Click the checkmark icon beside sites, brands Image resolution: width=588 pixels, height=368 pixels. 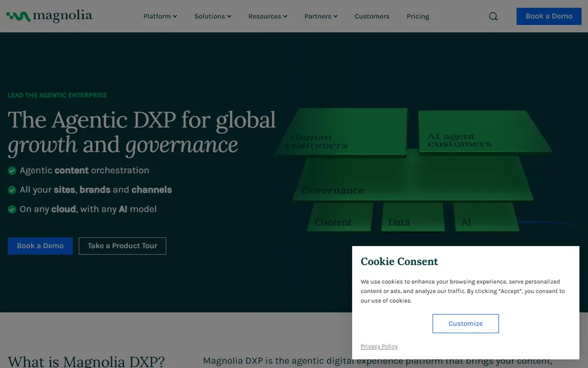pos(12,190)
